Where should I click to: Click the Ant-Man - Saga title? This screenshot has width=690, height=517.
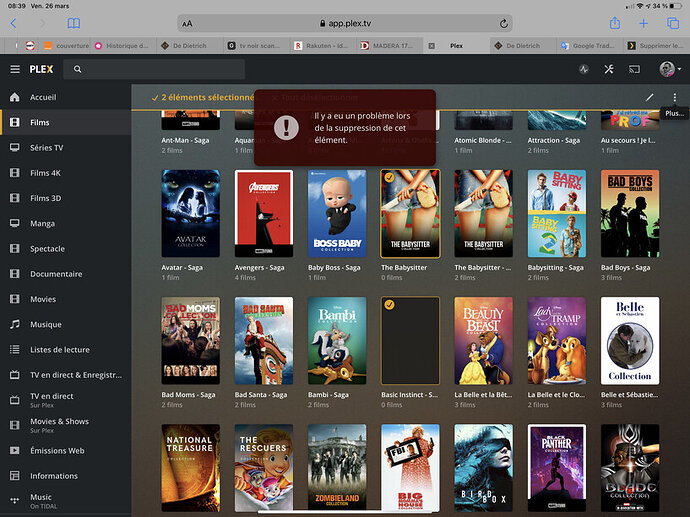(x=185, y=140)
